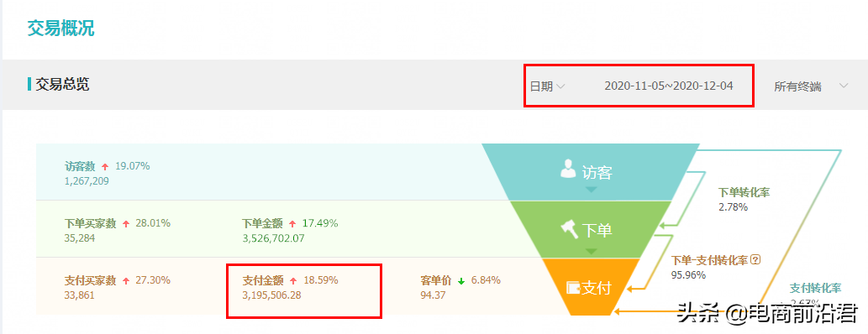Viewport: 868px width, 334px height.
Task: Click the wallet icon beside 支付
Action: [573, 288]
